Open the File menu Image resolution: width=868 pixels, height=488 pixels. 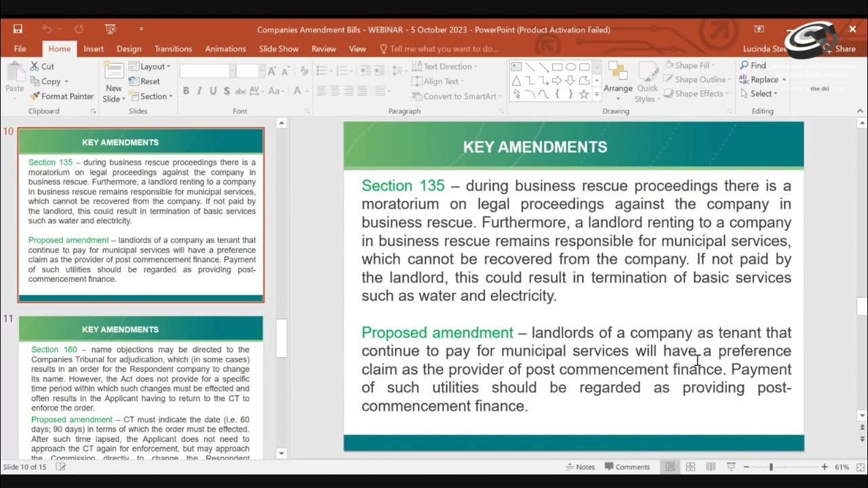20,49
